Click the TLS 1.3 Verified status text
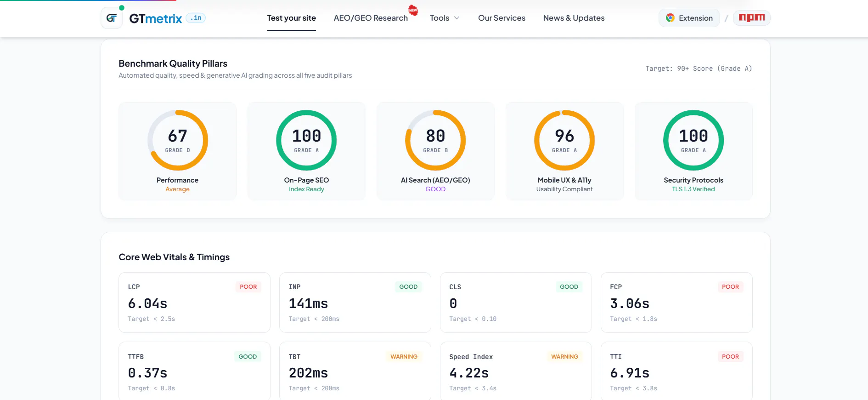This screenshot has height=400, width=868. (x=693, y=189)
